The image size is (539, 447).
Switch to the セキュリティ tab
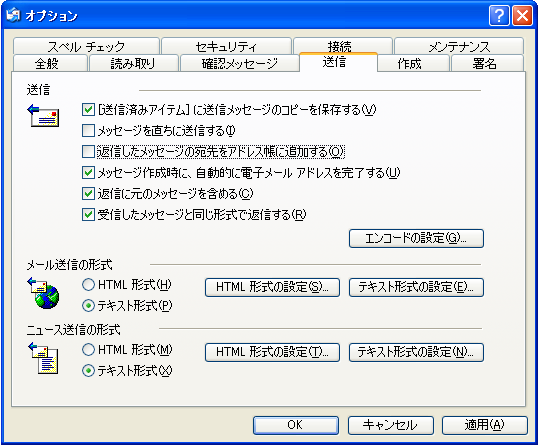226,46
